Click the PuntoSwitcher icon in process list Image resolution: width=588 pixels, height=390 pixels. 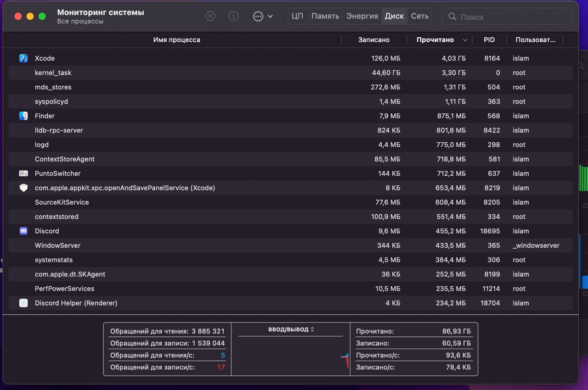point(23,173)
